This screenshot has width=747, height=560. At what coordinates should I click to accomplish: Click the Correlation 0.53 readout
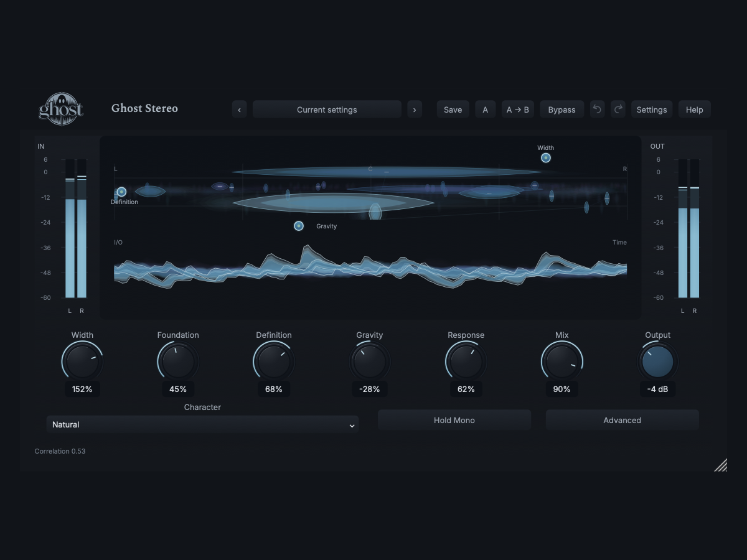(60, 451)
